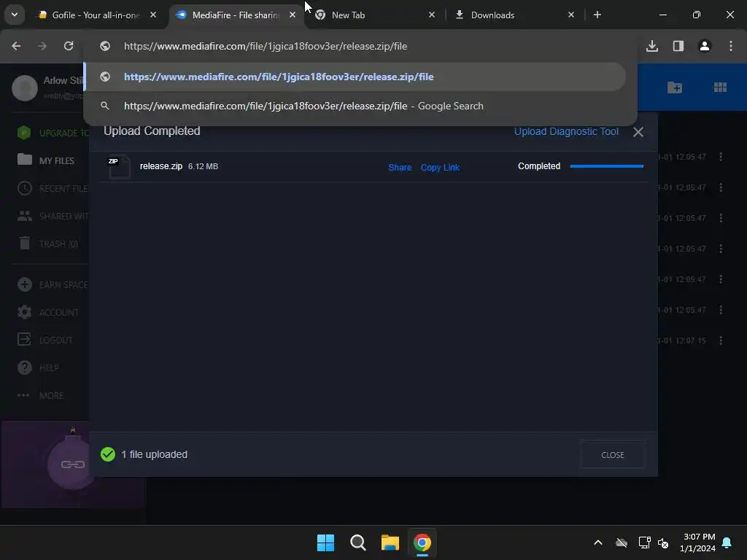Click the Chrome taskbar icon

point(422,542)
